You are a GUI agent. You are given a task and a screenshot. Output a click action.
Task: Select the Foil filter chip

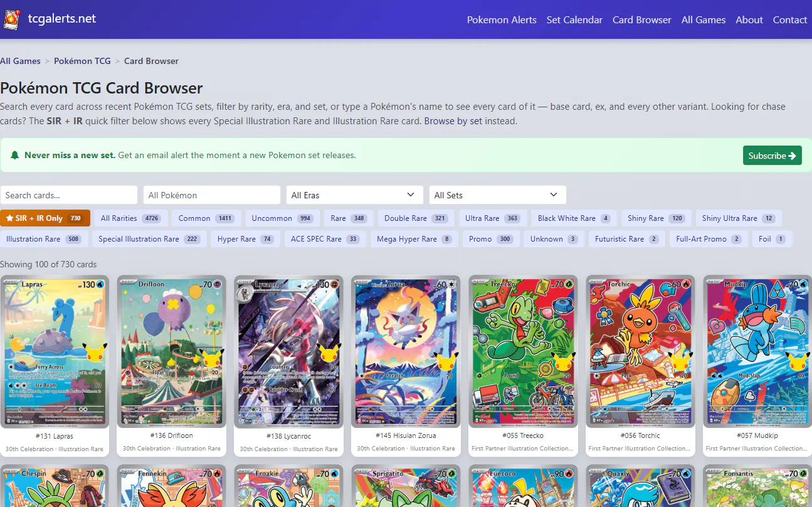coord(772,239)
